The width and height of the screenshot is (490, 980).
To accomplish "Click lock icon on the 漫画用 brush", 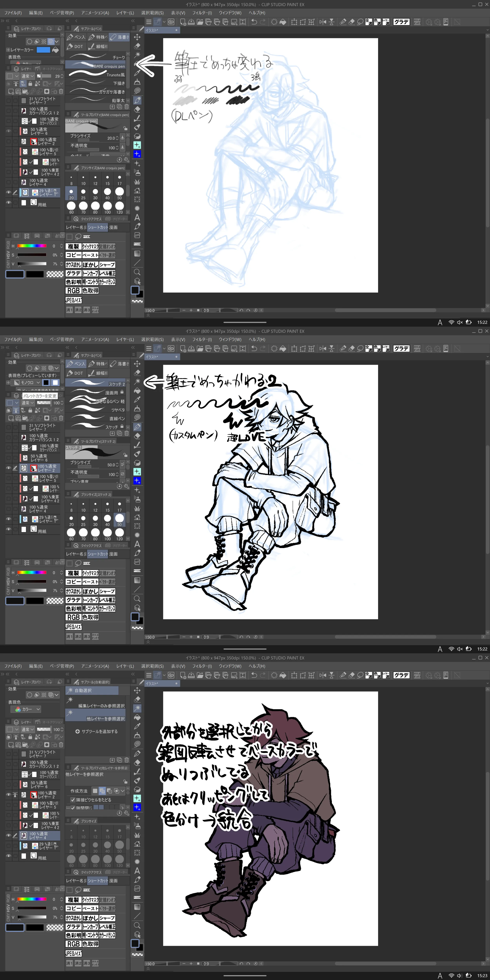I will point(122,392).
